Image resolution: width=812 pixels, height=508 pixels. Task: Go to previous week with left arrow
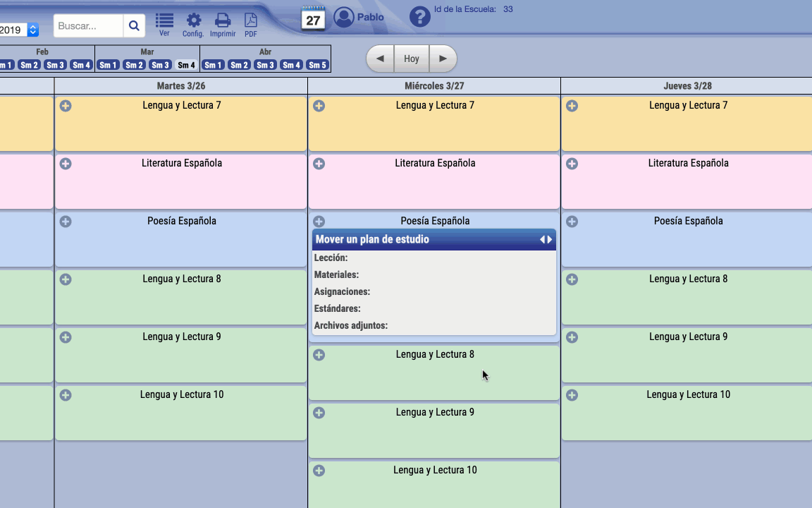381,59
